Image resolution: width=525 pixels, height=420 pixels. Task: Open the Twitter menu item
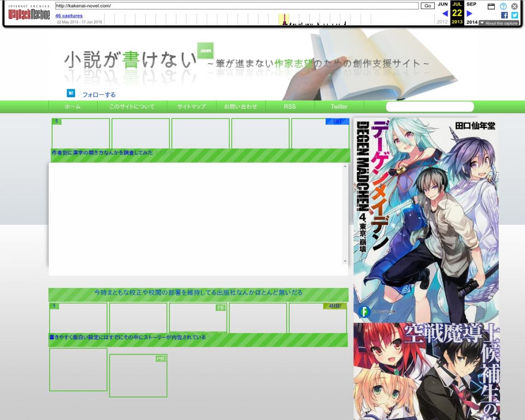click(x=339, y=106)
